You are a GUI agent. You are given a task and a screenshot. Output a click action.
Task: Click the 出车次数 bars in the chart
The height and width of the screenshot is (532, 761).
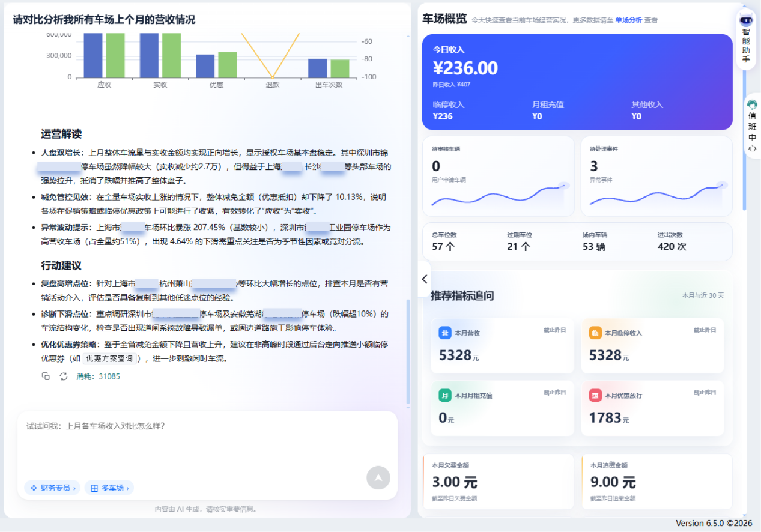pyautogui.click(x=329, y=68)
